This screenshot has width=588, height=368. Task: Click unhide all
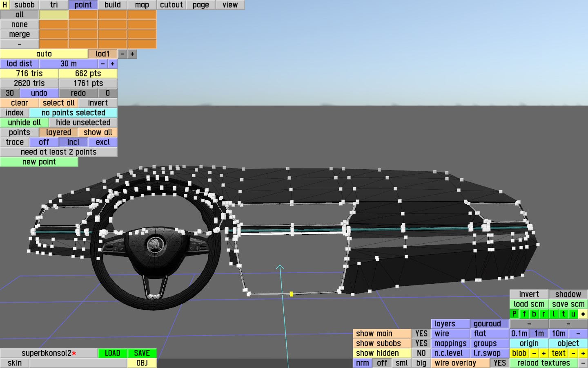(24, 123)
